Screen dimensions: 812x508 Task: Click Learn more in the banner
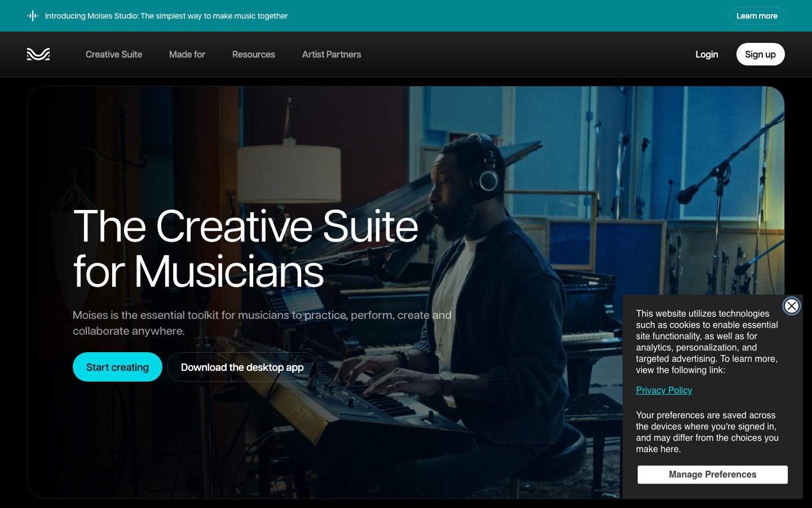(x=757, y=16)
